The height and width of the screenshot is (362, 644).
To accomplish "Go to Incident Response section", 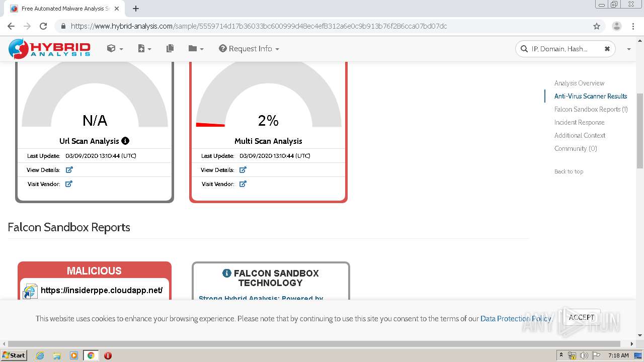I will pos(579,122).
